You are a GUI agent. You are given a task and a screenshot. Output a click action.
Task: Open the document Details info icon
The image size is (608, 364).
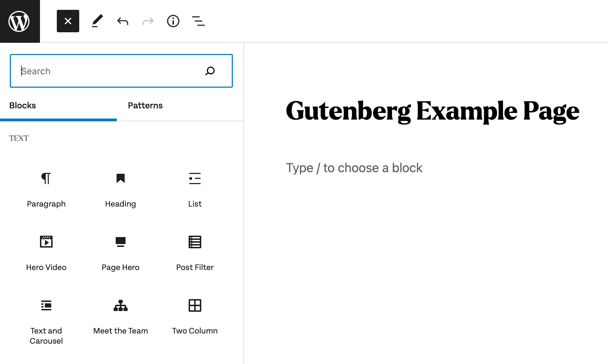pos(173,21)
